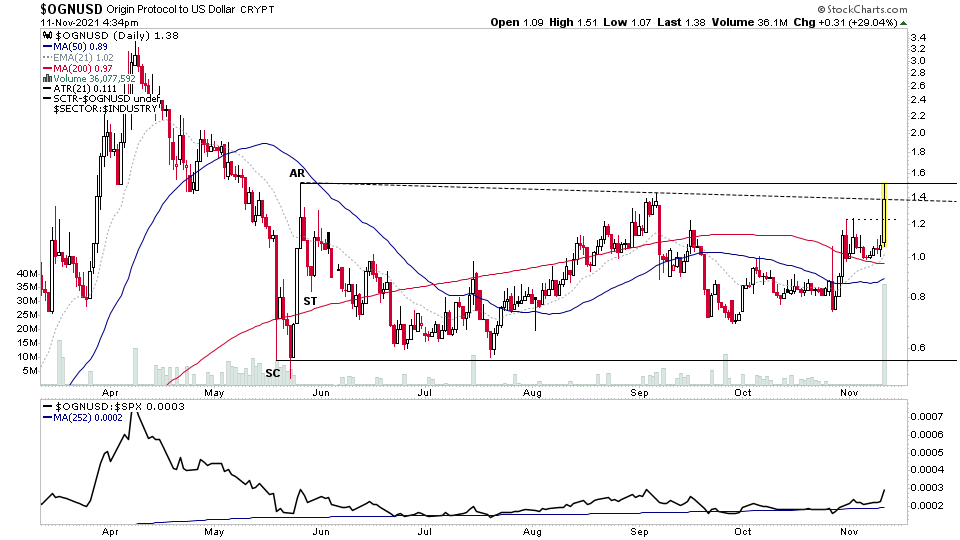The width and height of the screenshot is (960, 540).
Task: Click the 'Origin Protocol to US Dollar' name
Action: click(170, 10)
